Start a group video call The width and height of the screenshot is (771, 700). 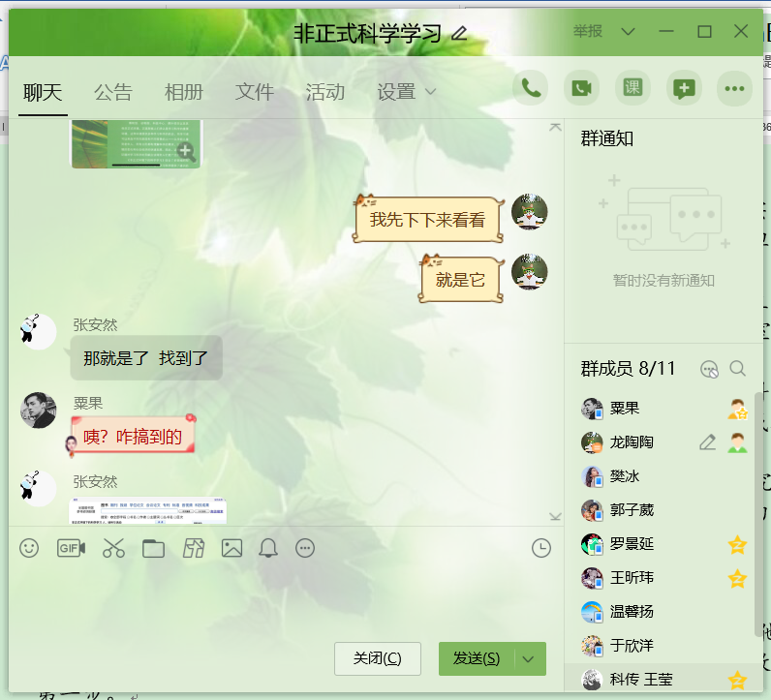click(x=581, y=88)
